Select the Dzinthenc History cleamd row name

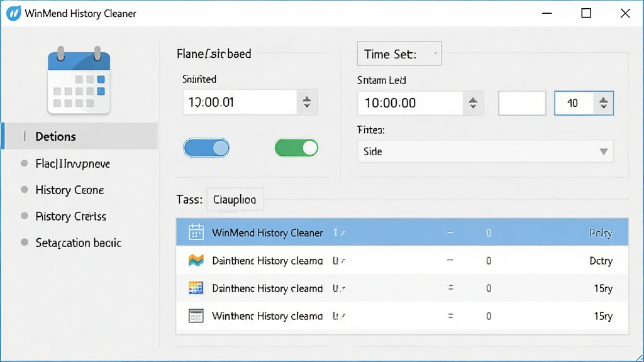click(x=267, y=288)
